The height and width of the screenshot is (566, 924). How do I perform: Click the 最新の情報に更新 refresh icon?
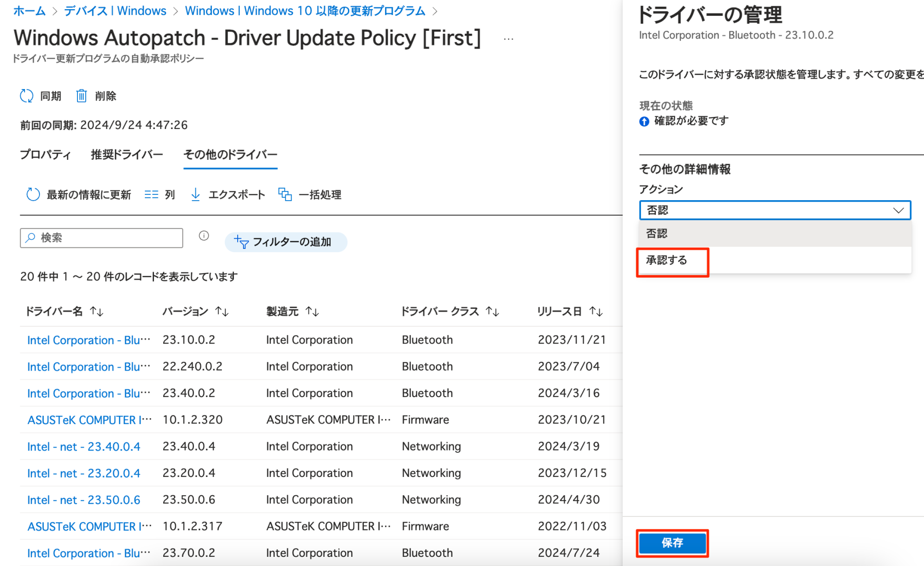[x=33, y=194]
